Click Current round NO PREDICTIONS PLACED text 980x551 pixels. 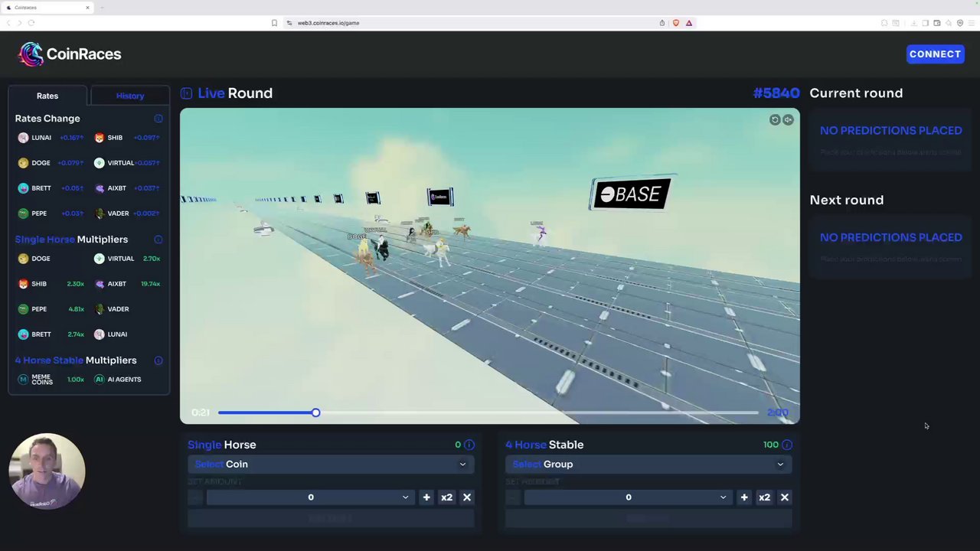pos(890,131)
